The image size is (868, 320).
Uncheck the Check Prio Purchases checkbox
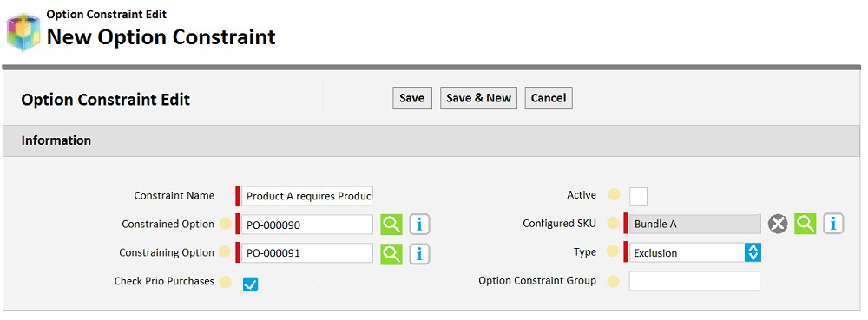pyautogui.click(x=250, y=284)
